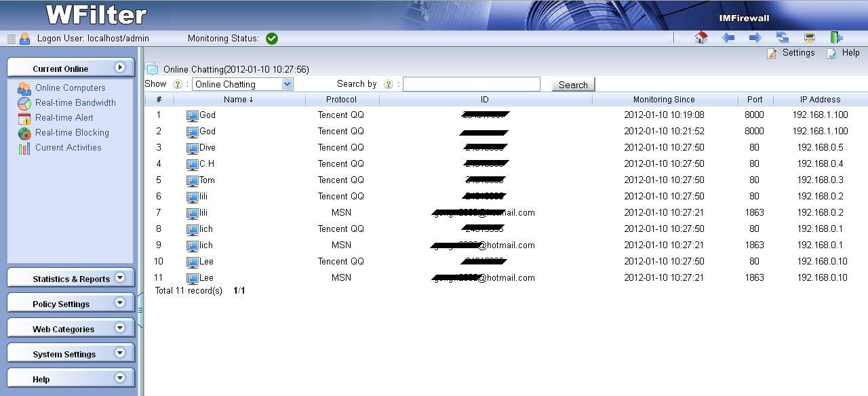Click the Search by text field

click(471, 84)
